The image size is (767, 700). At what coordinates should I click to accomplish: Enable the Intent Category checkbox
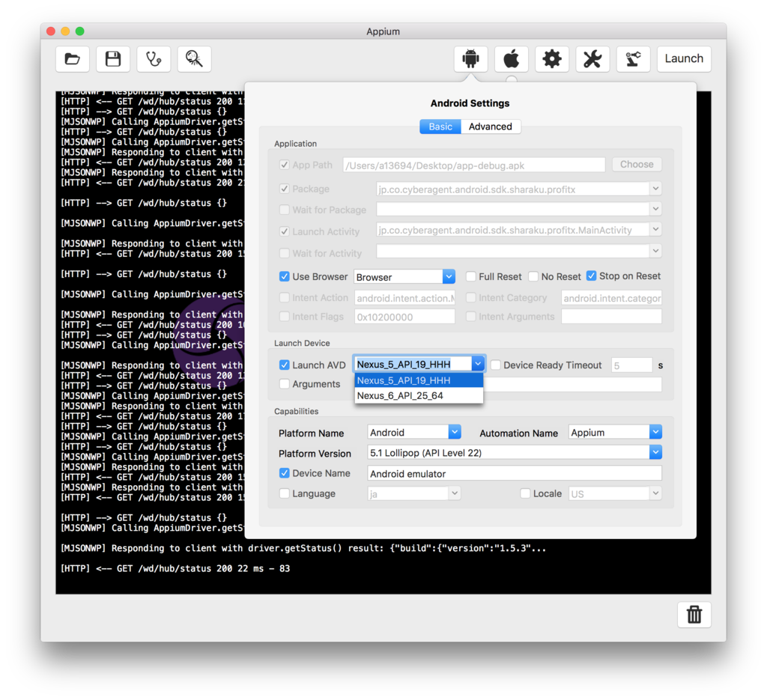471,297
